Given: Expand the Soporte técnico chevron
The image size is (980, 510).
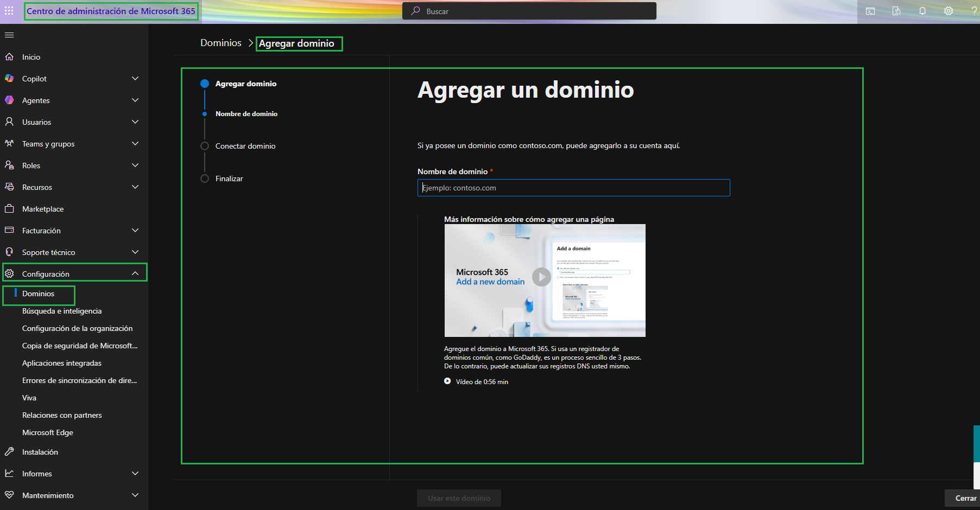Looking at the screenshot, I should coord(135,252).
